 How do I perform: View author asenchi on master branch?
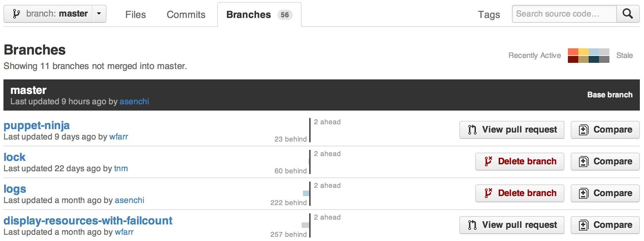pos(134,102)
